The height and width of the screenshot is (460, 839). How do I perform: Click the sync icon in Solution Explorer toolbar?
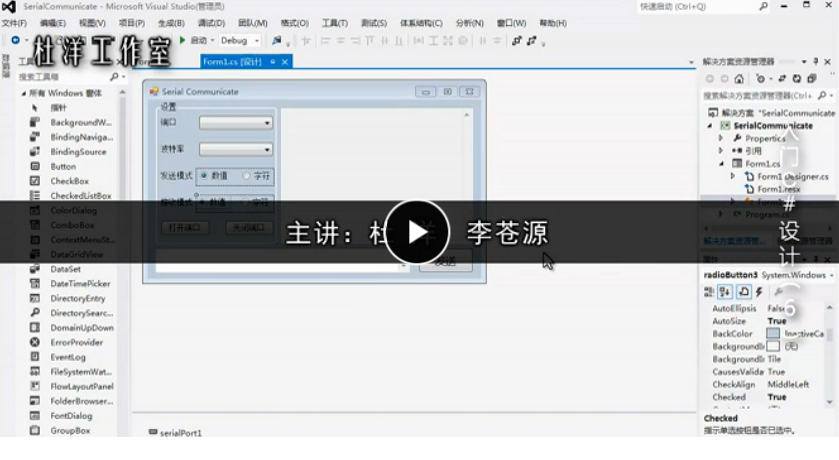[782, 79]
